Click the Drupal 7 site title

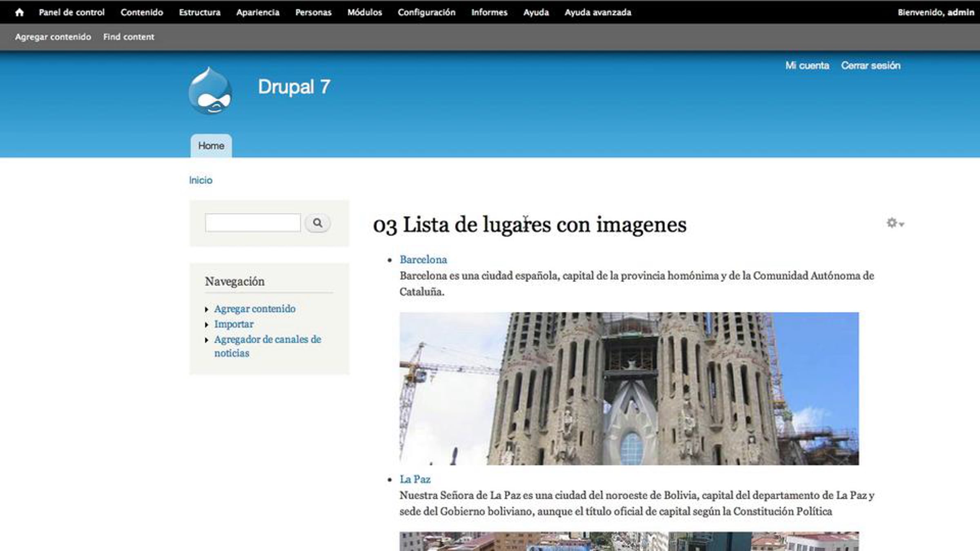294,87
